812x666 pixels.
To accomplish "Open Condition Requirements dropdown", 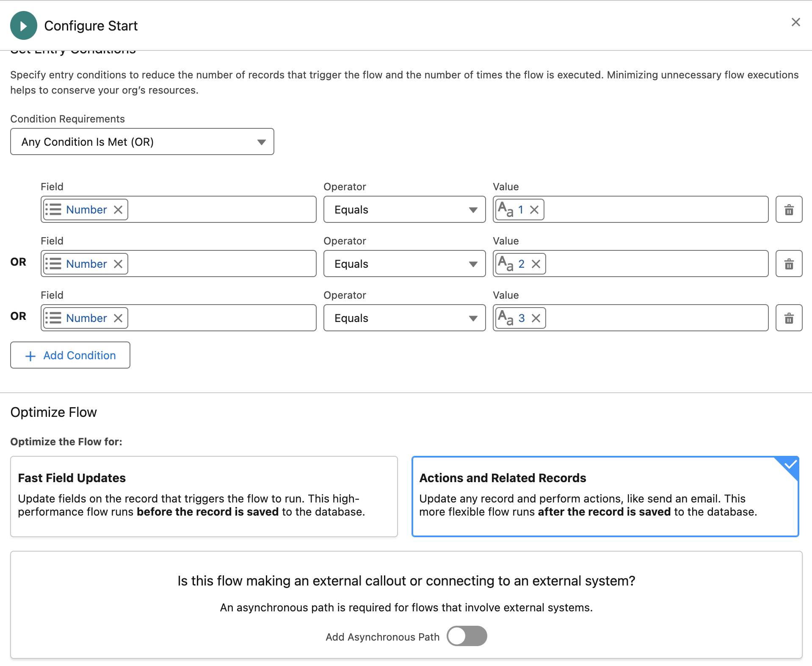I will [x=142, y=142].
